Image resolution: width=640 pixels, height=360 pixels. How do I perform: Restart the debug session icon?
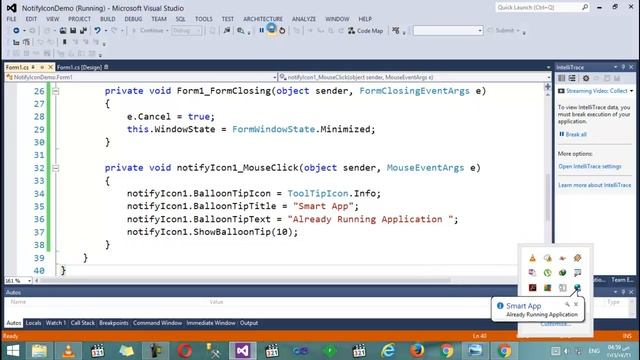[x=282, y=31]
